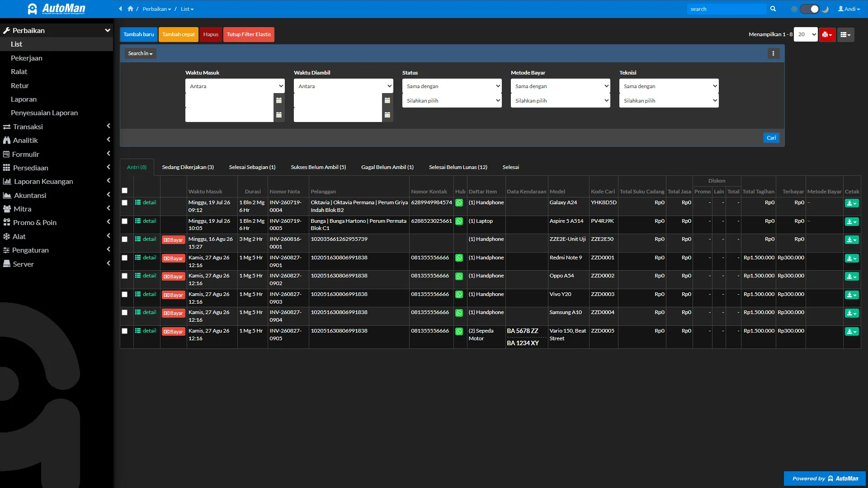
Task: Open the page size 20 dropdown
Action: 806,35
